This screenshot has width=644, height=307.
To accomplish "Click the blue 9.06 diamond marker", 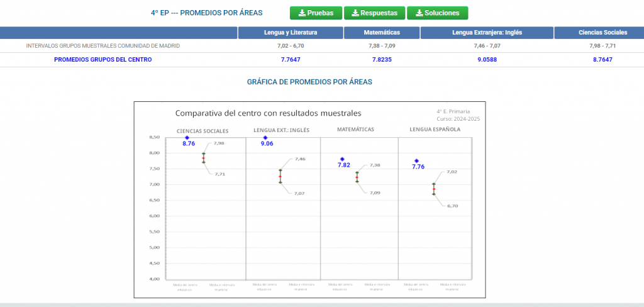I will (265, 138).
